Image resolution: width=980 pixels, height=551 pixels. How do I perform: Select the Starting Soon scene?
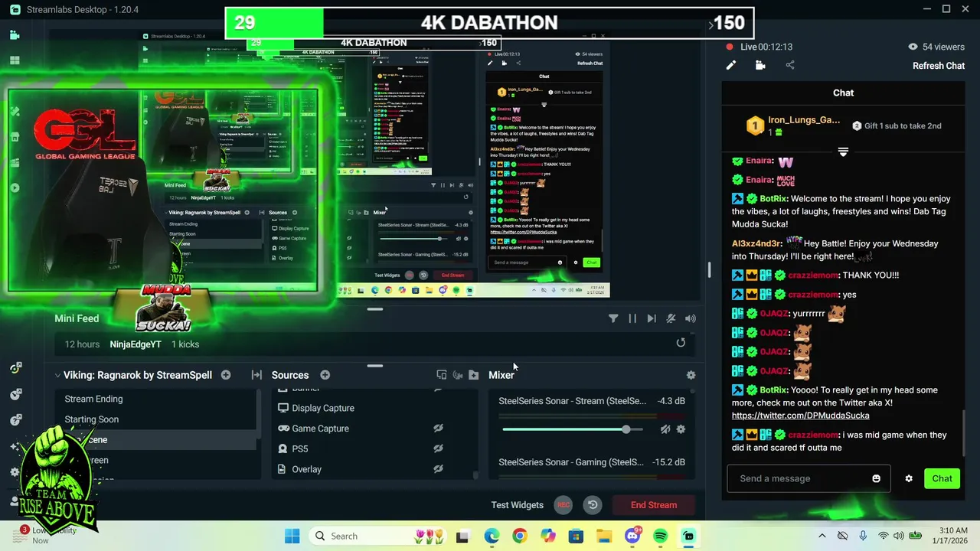[x=156, y=419]
